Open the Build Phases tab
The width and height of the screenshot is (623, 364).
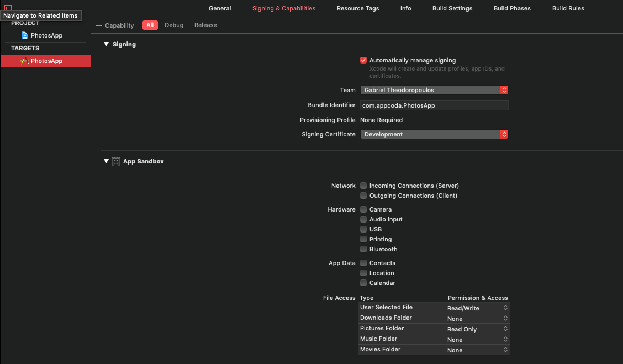click(x=512, y=8)
